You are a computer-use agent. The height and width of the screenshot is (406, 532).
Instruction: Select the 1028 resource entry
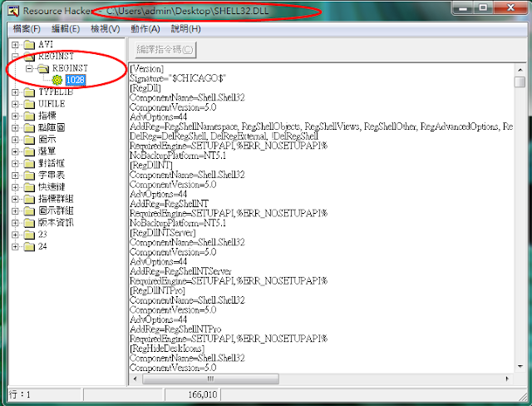[x=76, y=80]
